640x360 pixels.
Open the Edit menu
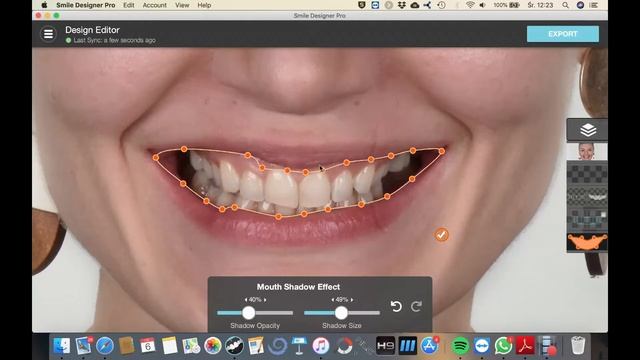click(x=129, y=5)
